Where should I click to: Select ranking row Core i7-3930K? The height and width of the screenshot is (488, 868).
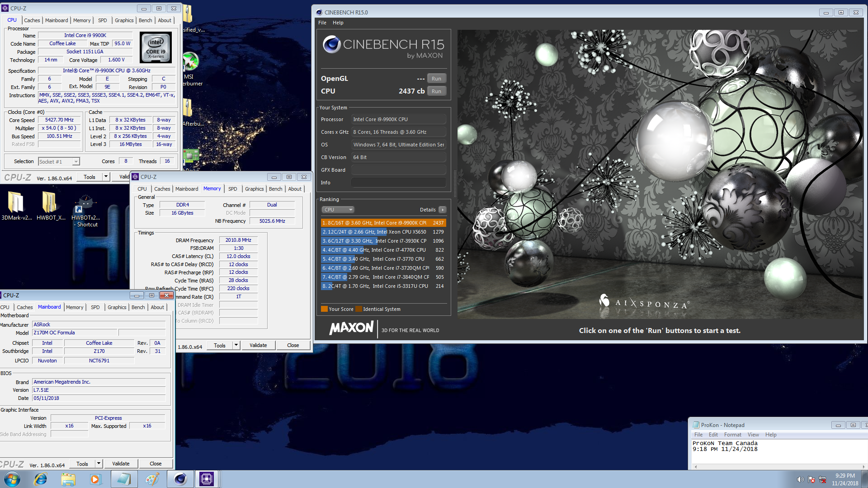(383, 241)
